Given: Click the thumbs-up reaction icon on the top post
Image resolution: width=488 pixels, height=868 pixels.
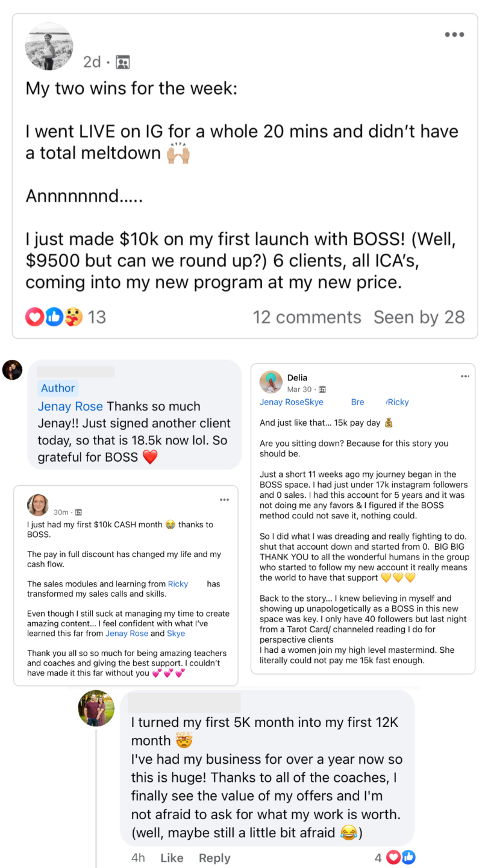Looking at the screenshot, I should pos(54,317).
